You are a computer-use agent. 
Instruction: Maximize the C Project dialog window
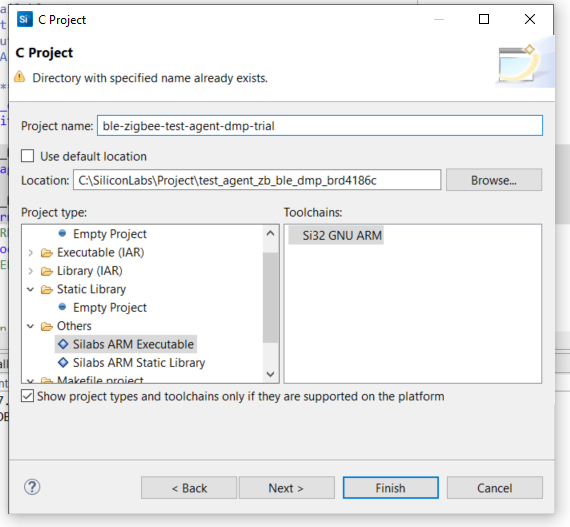tap(483, 19)
